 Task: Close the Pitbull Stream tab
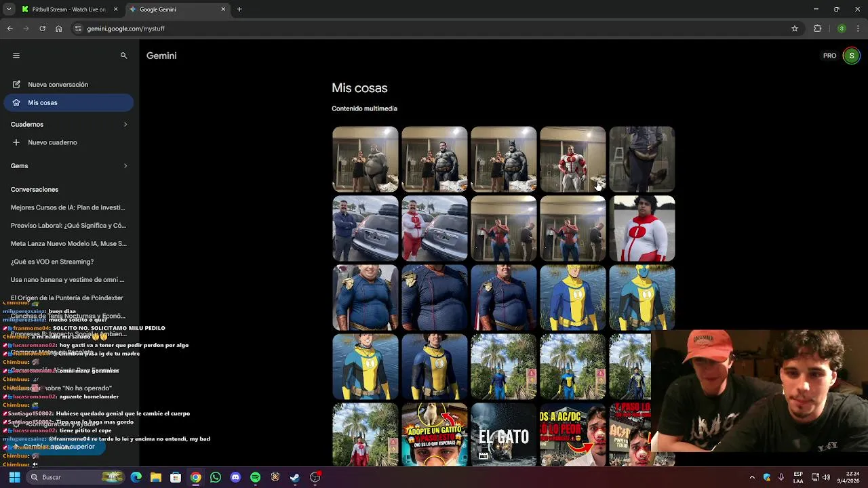pos(115,9)
